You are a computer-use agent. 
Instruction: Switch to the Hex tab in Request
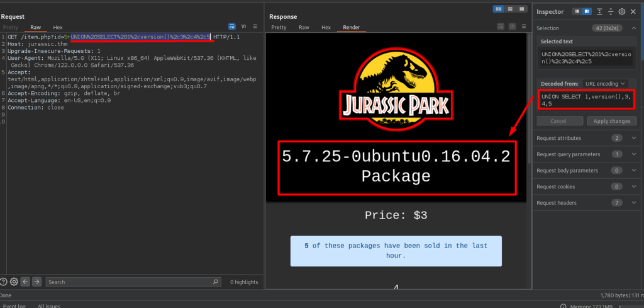pyautogui.click(x=57, y=28)
